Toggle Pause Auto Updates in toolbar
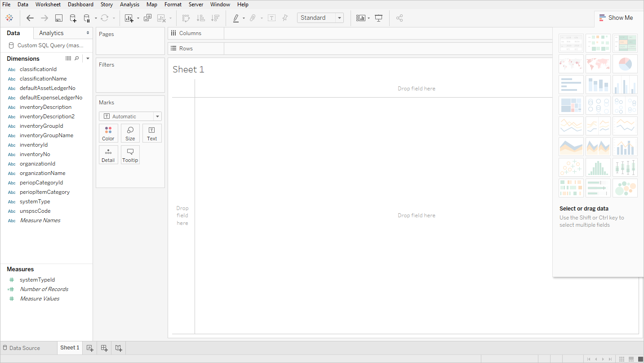Image resolution: width=644 pixels, height=363 pixels. coord(87,18)
